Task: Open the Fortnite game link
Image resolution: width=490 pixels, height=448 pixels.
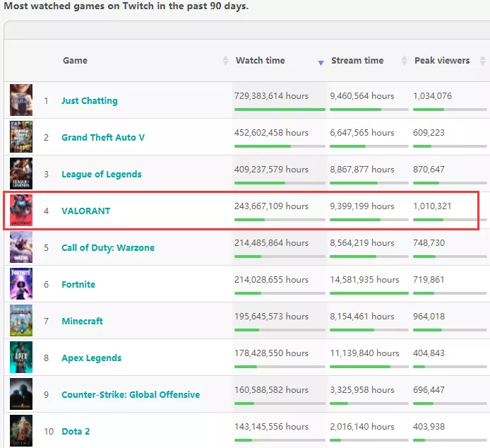Action: [x=78, y=284]
